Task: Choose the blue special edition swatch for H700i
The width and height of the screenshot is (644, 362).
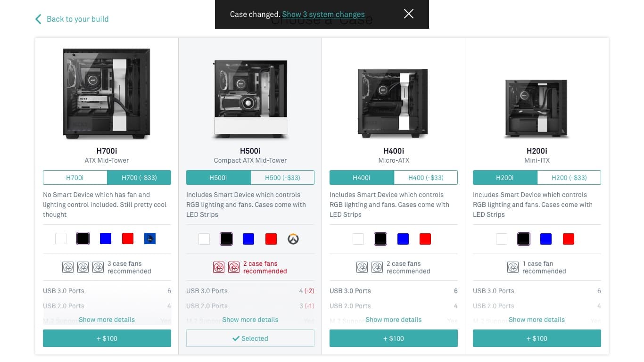Action: tap(150, 239)
